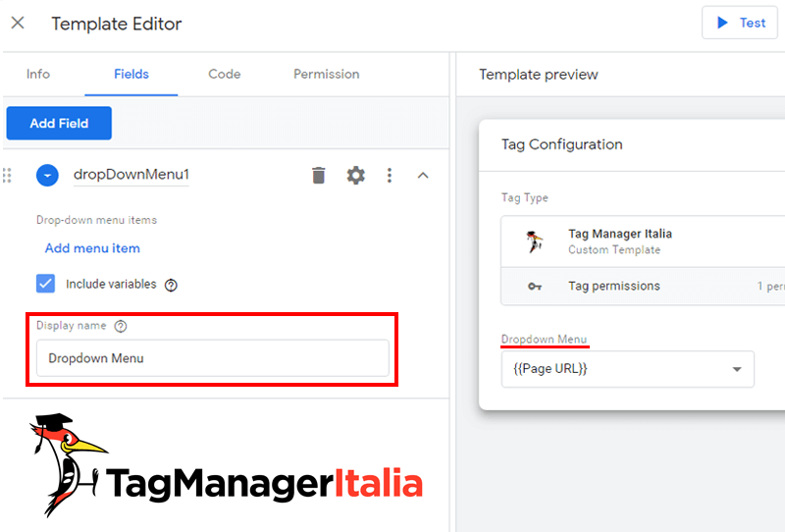Click the Drop-down menu items label

tap(96, 220)
